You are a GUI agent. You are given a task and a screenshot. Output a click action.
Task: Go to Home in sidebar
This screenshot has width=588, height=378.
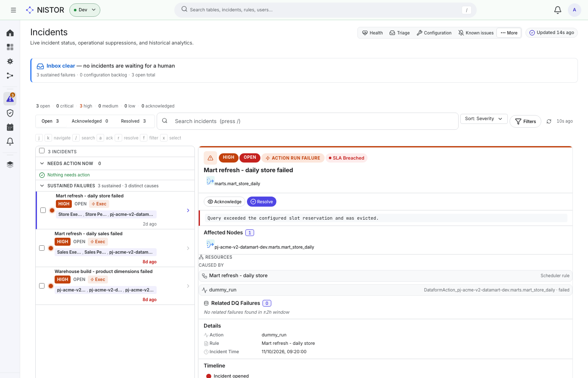pos(10,33)
